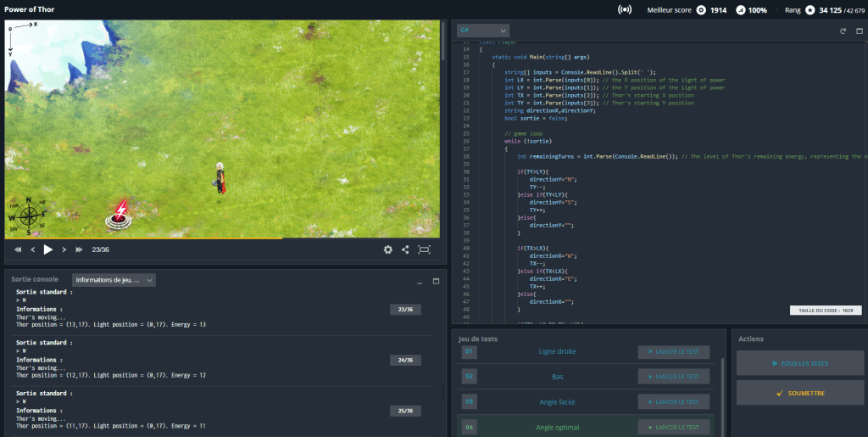Minimize the console output panel
Screen dimensions: 868x437
[x=419, y=281]
